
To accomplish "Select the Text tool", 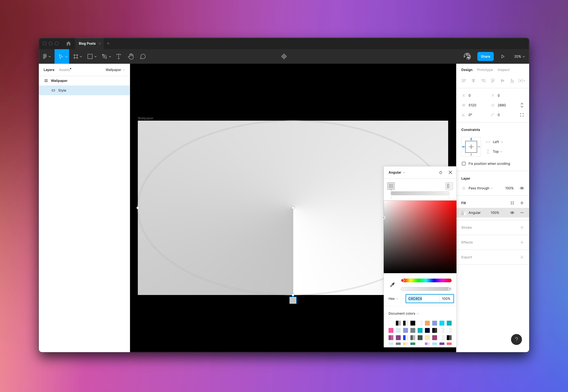I will [x=119, y=56].
